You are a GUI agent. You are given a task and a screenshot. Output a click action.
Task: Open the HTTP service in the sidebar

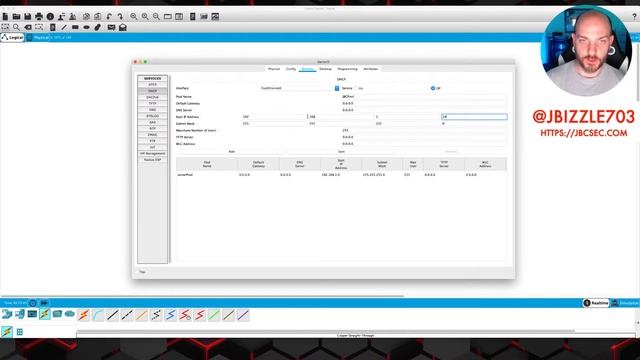tap(152, 84)
